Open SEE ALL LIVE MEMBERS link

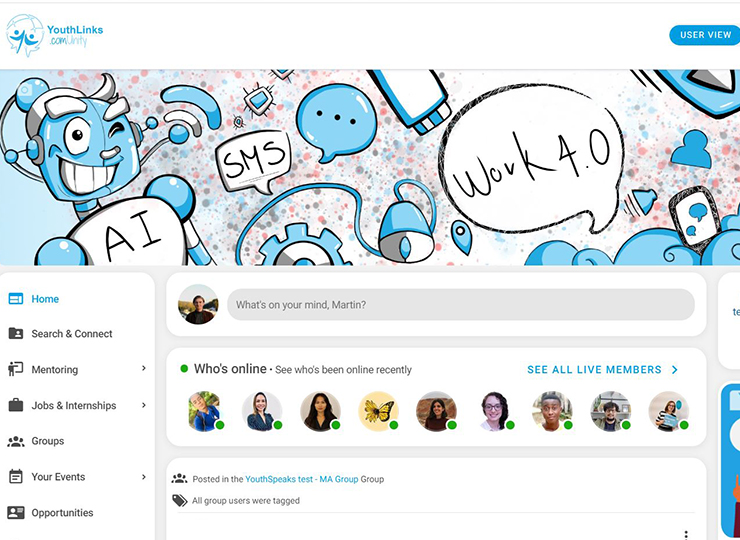pyautogui.click(x=602, y=370)
